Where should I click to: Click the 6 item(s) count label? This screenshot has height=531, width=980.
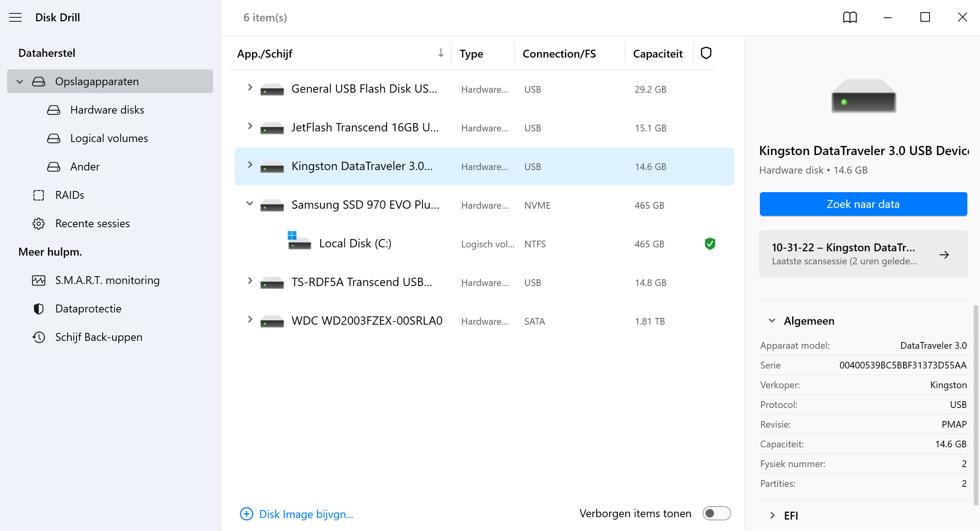point(265,17)
